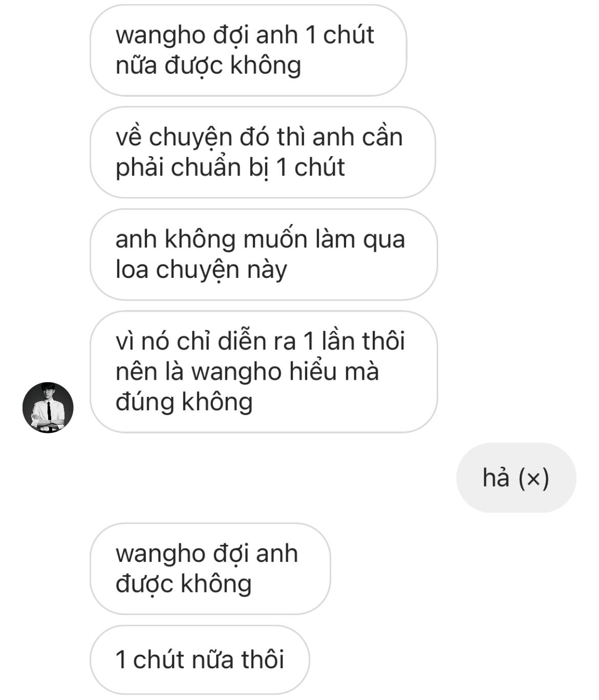Click the '(×)' symbol in gray reply
Viewport: 599px width, 700px height.
click(533, 479)
